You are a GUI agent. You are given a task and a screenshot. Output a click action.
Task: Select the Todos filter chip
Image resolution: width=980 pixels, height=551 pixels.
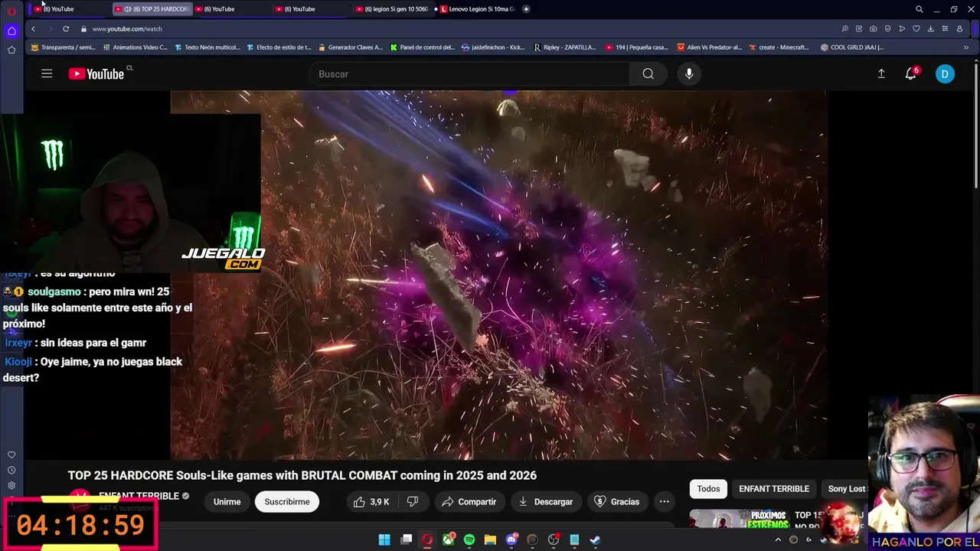pos(708,488)
